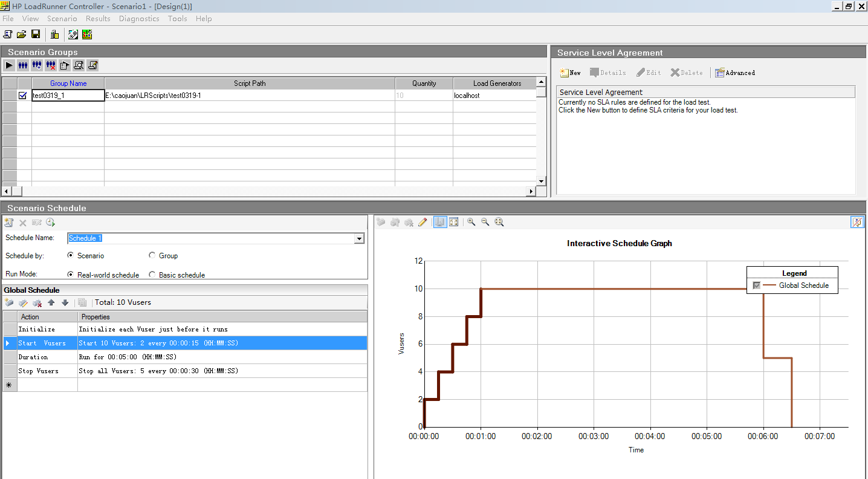The height and width of the screenshot is (479, 868).
Task: Click Delete Action icon in Global Schedule
Action: pyautogui.click(x=37, y=302)
